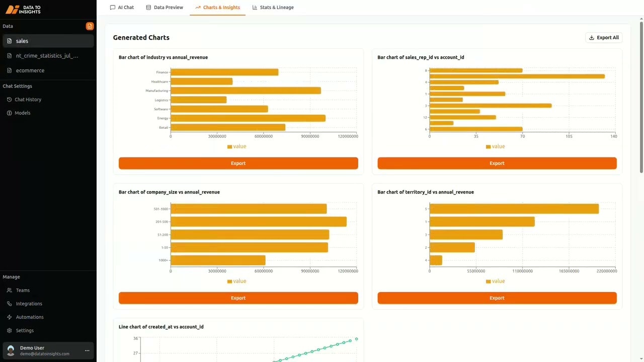Image resolution: width=644 pixels, height=362 pixels.
Task: Click the Export All button
Action: (x=603, y=37)
